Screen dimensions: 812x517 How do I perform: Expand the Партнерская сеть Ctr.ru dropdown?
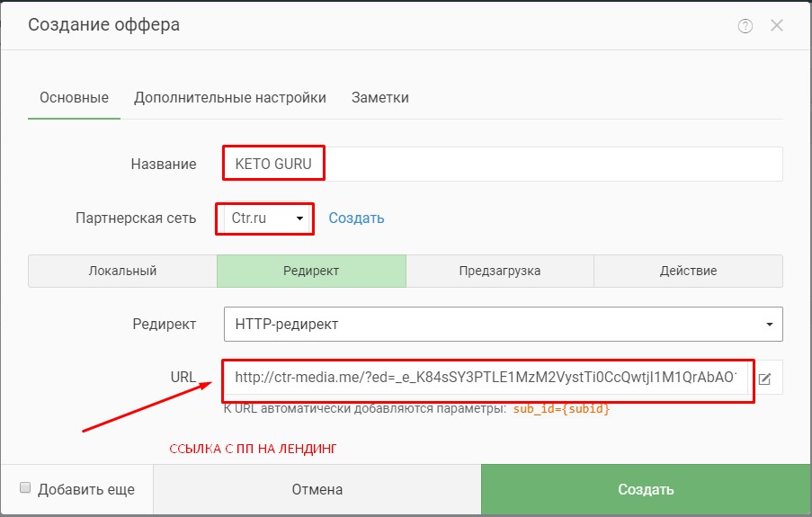(x=264, y=218)
